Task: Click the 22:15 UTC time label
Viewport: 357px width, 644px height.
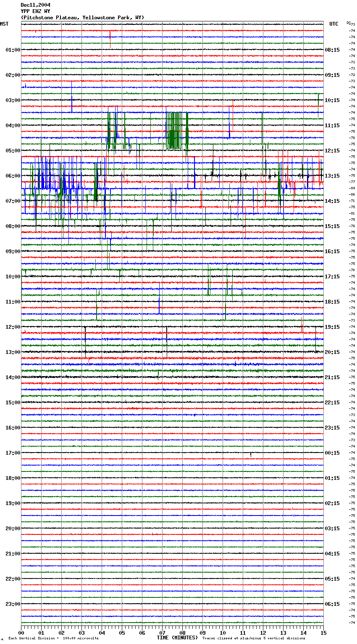Action: [332, 403]
